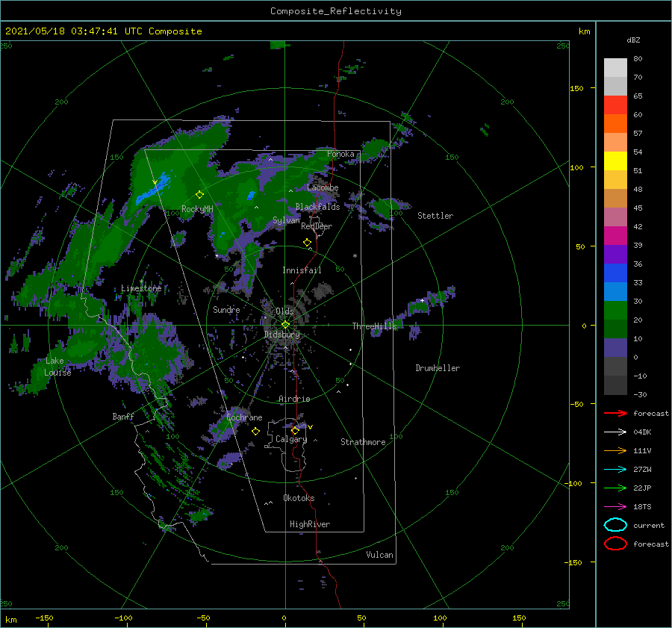The height and width of the screenshot is (628, 672).
Task: Click the bright green 20-30 dBZ swatch
Action: (615, 311)
